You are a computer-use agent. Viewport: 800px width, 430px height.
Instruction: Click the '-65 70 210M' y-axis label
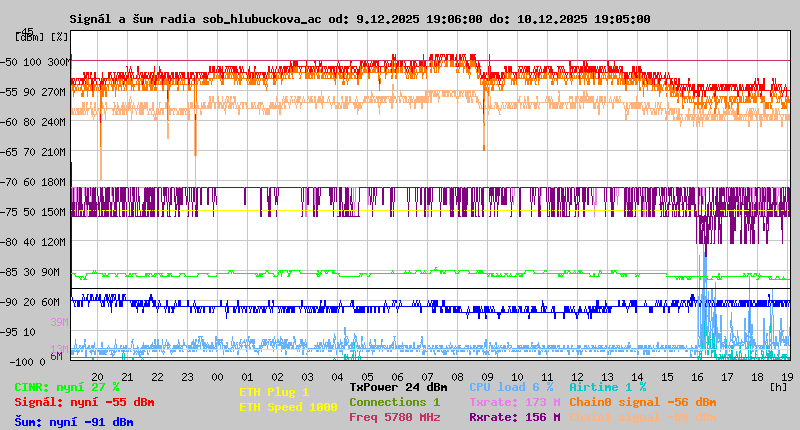(34, 152)
